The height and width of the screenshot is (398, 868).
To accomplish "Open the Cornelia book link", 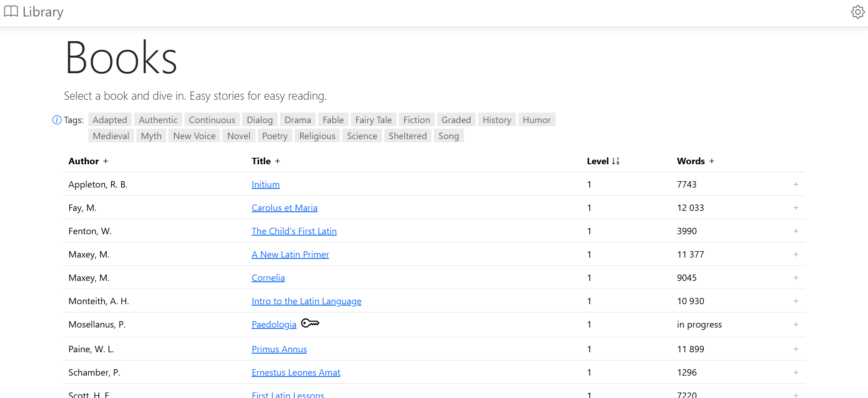I will (x=268, y=278).
